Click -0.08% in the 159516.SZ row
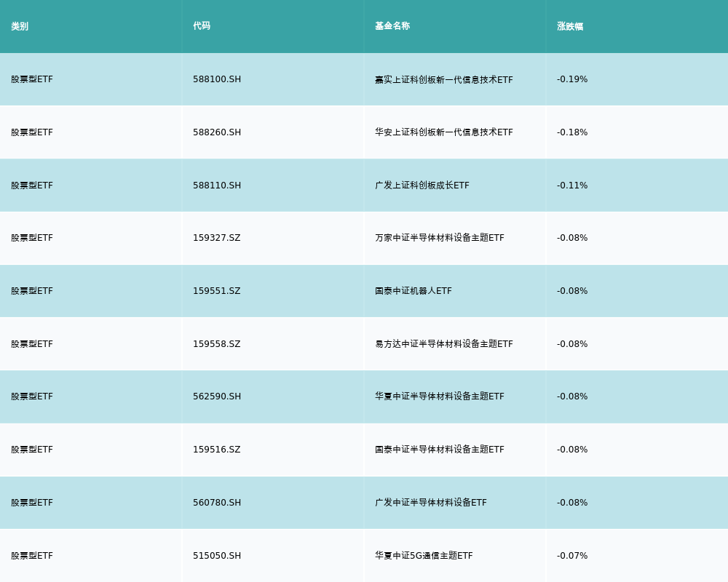Image resolution: width=728 pixels, height=582 pixels. click(572, 450)
